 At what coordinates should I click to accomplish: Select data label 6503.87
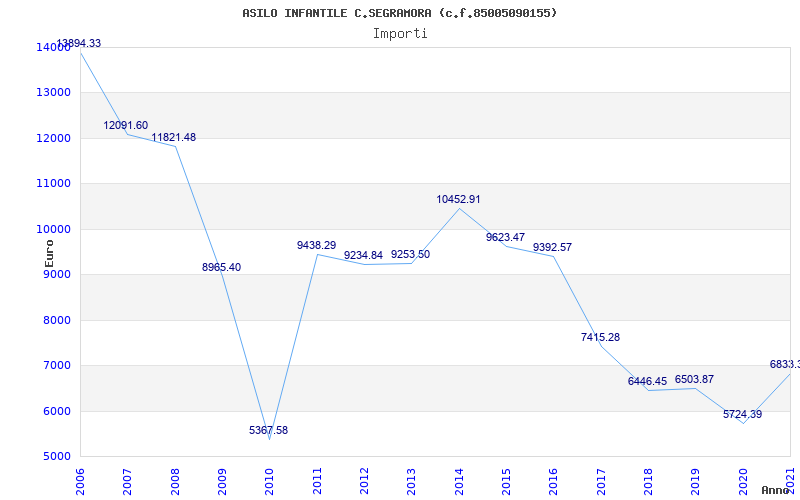coord(694,380)
